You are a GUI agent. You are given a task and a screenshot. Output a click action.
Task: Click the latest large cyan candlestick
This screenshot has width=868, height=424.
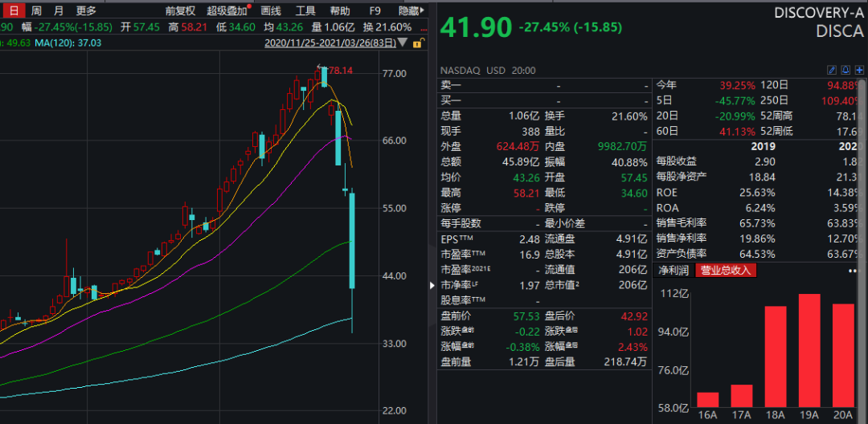click(x=351, y=240)
